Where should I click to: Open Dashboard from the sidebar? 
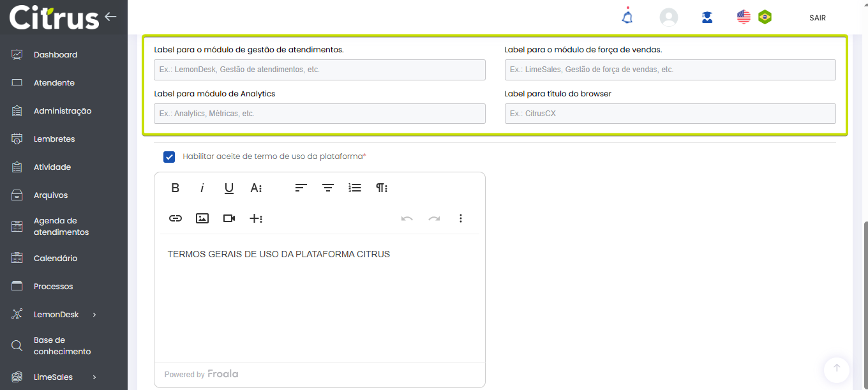(56, 55)
